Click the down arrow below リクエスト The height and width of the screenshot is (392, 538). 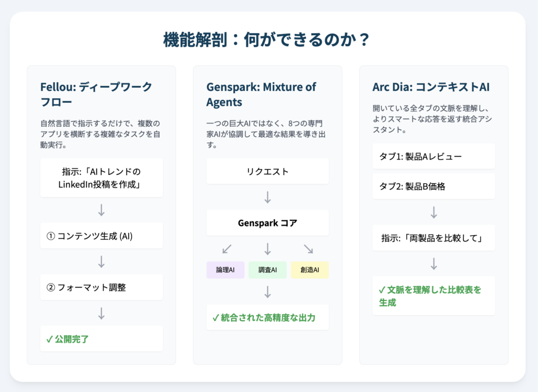(267, 197)
